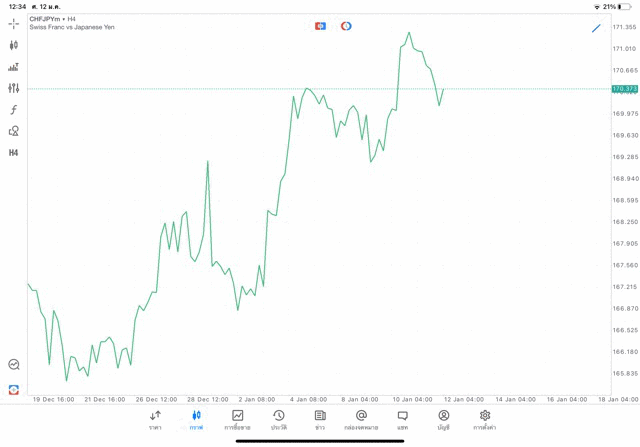The width and height of the screenshot is (640, 447).
Task: Open the Mailbox (กล่องจดหมาย) tab
Action: [361, 419]
